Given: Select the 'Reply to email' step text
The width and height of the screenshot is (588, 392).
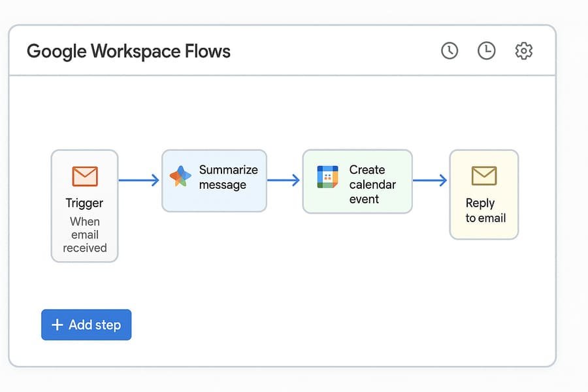Looking at the screenshot, I should tap(485, 210).
